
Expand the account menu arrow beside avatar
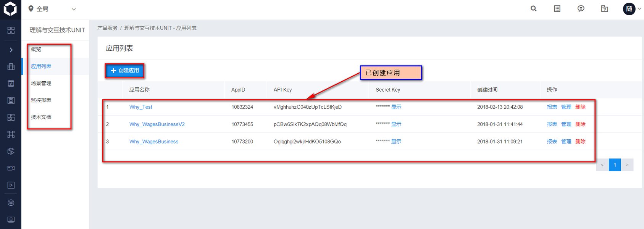point(639,9)
